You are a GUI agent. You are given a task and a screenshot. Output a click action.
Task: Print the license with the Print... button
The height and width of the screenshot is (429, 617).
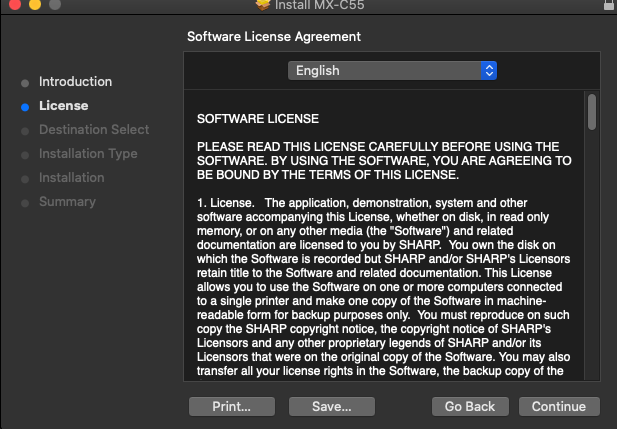pyautogui.click(x=231, y=407)
